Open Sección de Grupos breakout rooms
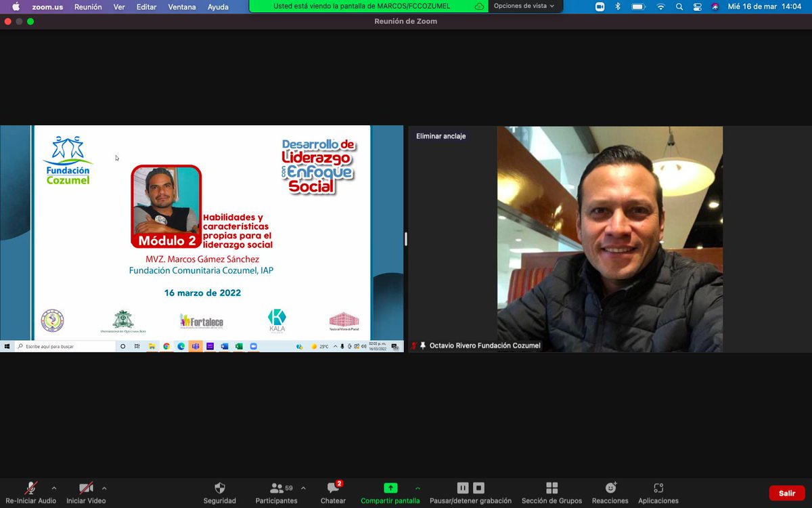 (x=551, y=492)
